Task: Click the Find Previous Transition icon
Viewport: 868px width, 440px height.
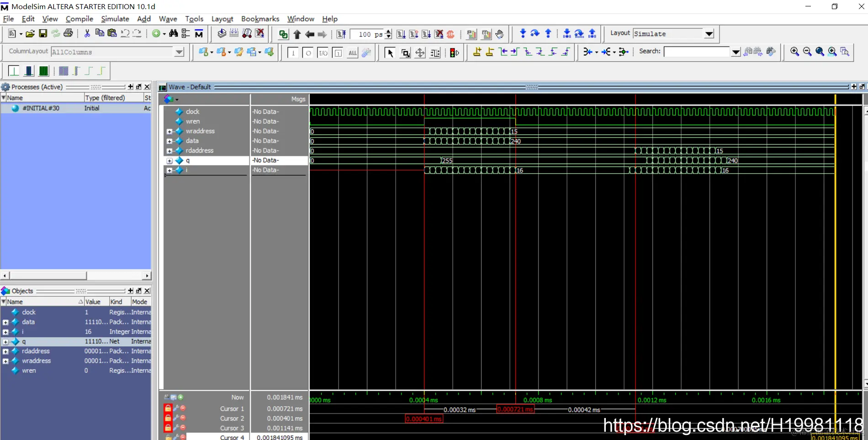Action: coord(503,52)
